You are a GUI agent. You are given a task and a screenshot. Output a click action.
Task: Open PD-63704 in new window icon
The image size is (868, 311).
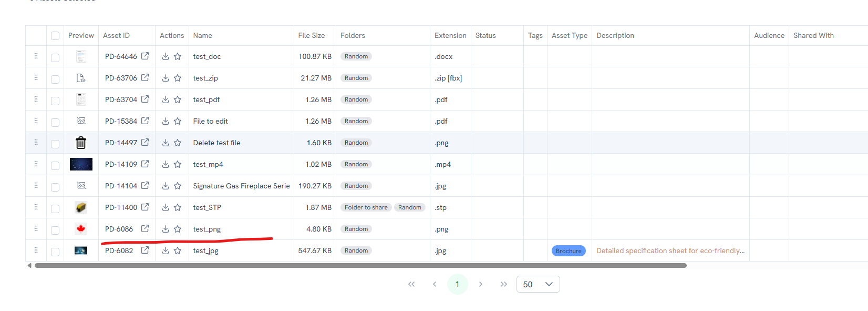coord(145,99)
